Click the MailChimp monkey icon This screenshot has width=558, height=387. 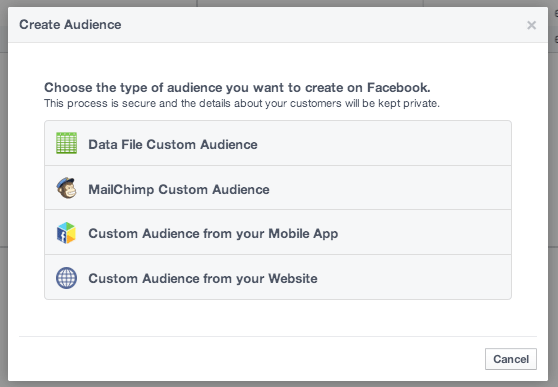click(67, 188)
